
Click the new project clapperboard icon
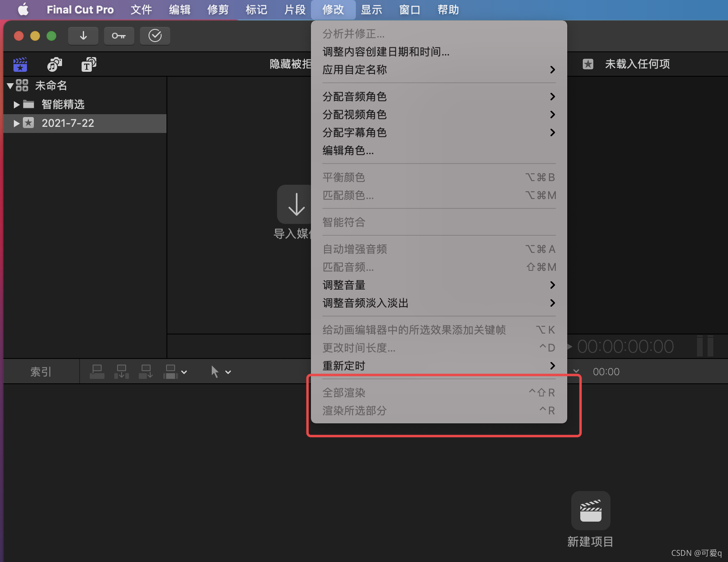coord(591,511)
